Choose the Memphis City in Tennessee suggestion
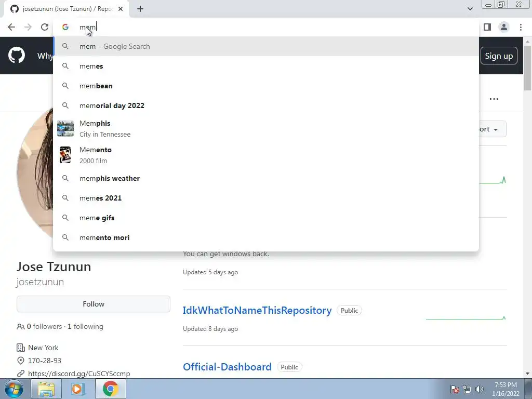The width and height of the screenshot is (532, 399). pyautogui.click(x=266, y=129)
